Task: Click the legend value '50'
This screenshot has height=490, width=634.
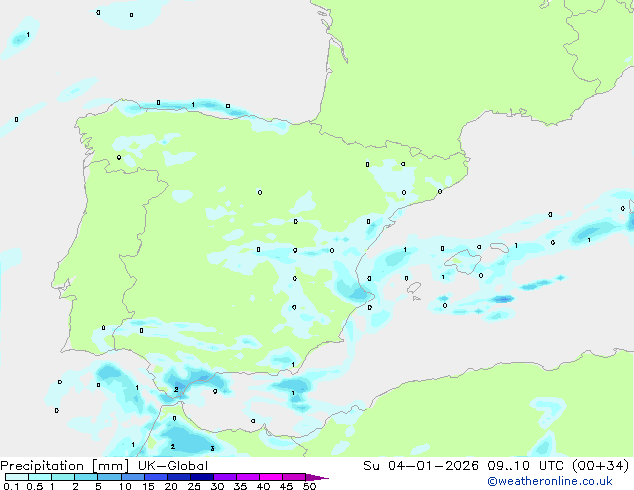Action: (x=309, y=486)
